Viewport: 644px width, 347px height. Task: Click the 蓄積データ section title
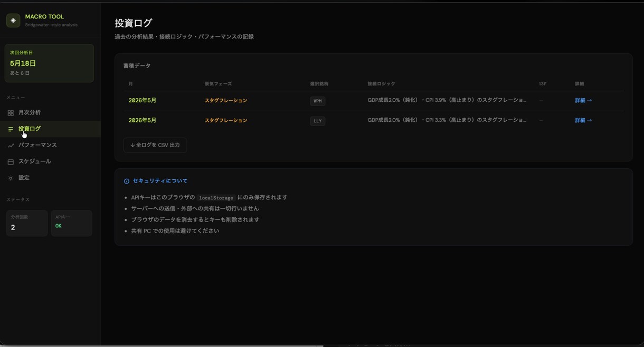[137, 66]
